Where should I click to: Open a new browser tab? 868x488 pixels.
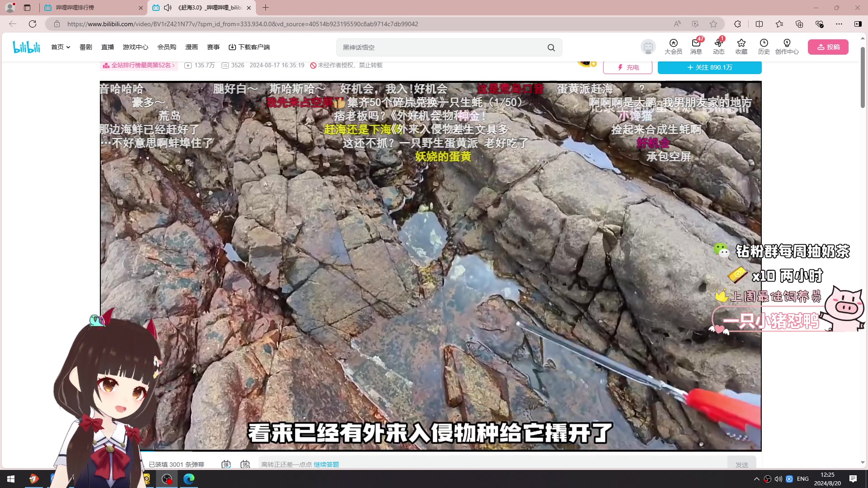[265, 8]
